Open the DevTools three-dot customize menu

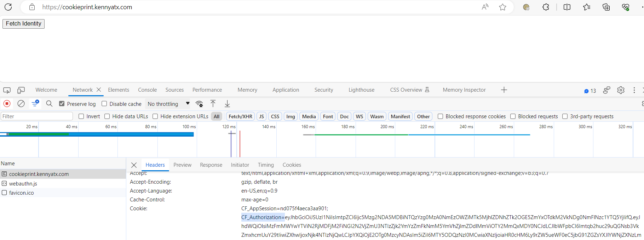(x=634, y=90)
